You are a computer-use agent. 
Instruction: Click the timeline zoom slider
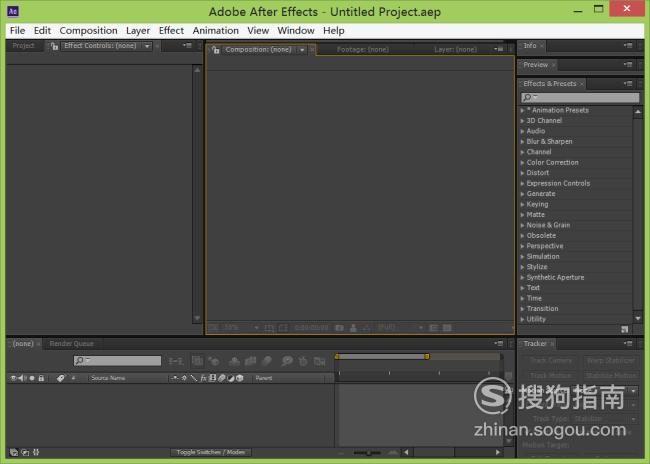point(368,453)
